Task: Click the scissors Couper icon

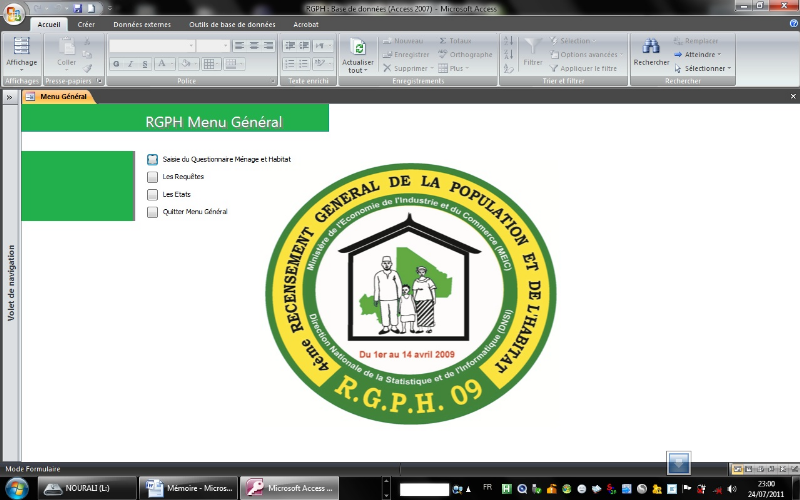Action: click(x=87, y=41)
